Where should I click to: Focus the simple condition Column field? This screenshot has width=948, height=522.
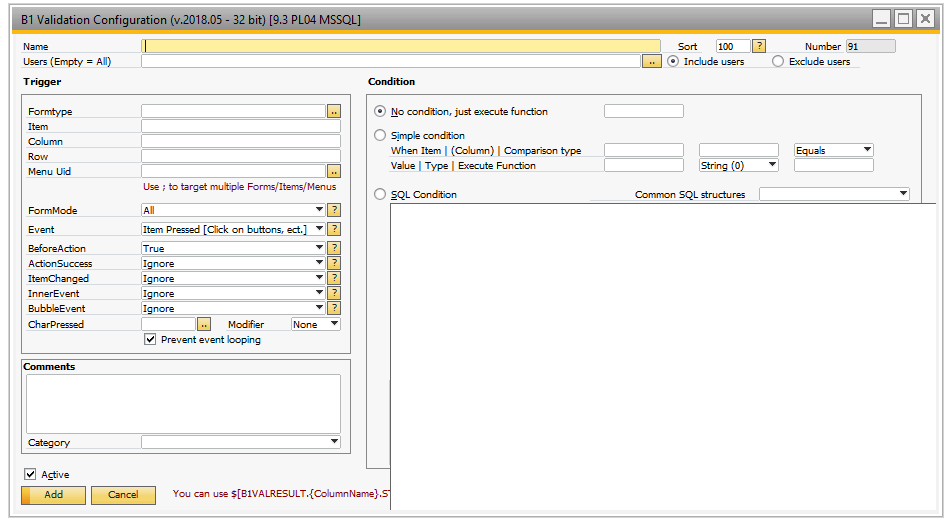(x=739, y=150)
